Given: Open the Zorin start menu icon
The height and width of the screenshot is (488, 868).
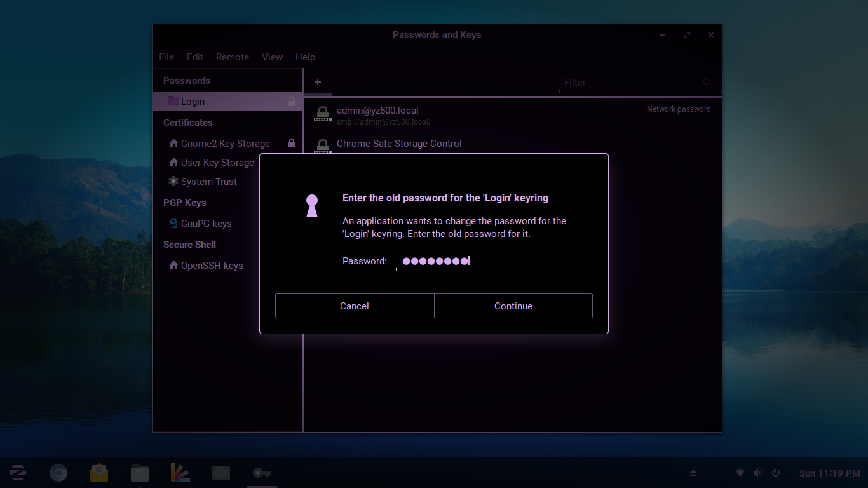Looking at the screenshot, I should pyautogui.click(x=18, y=473).
